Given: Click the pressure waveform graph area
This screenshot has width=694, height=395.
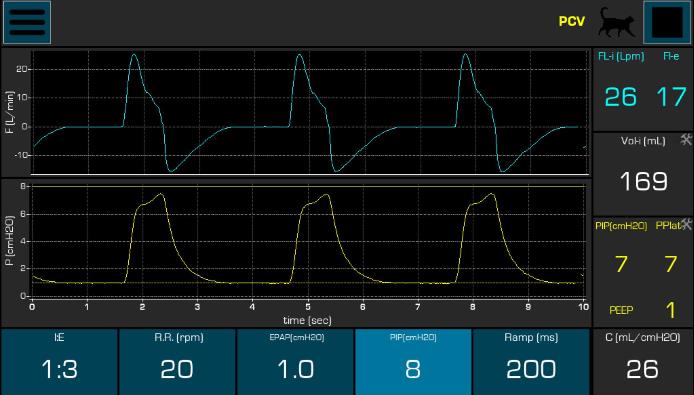Looking at the screenshot, I should (308, 241).
